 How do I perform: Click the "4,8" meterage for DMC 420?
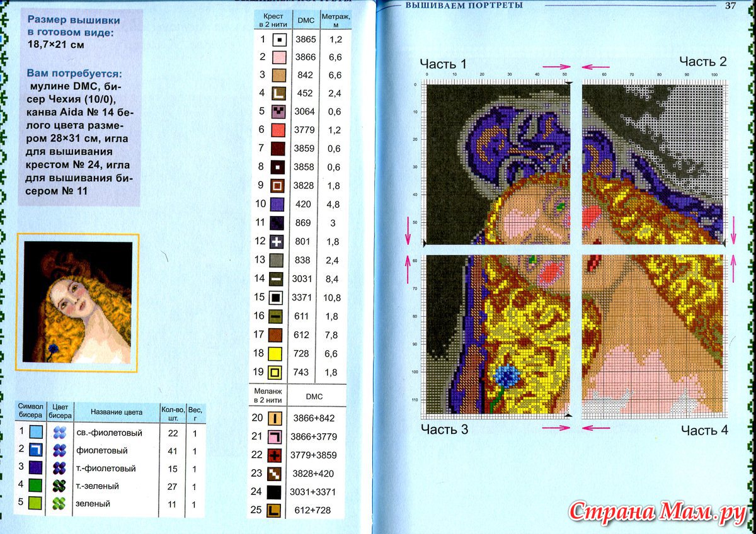coord(333,204)
